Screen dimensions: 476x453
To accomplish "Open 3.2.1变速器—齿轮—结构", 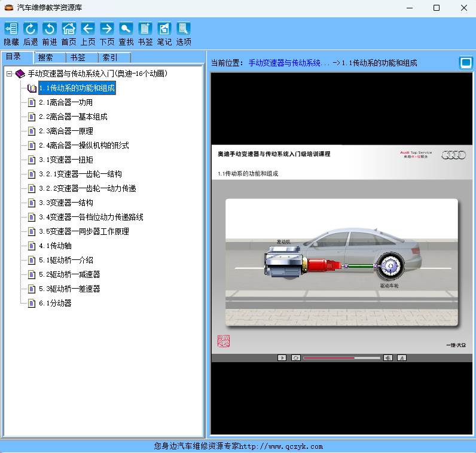I will coord(81,174).
